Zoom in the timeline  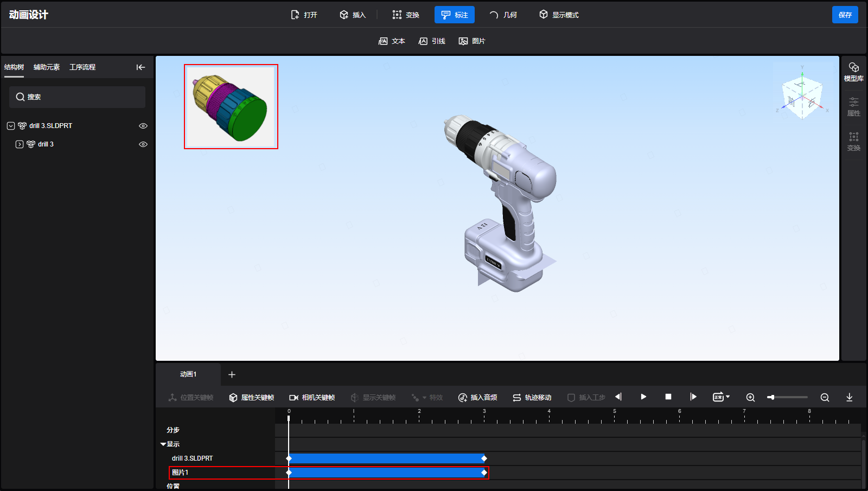pos(751,398)
